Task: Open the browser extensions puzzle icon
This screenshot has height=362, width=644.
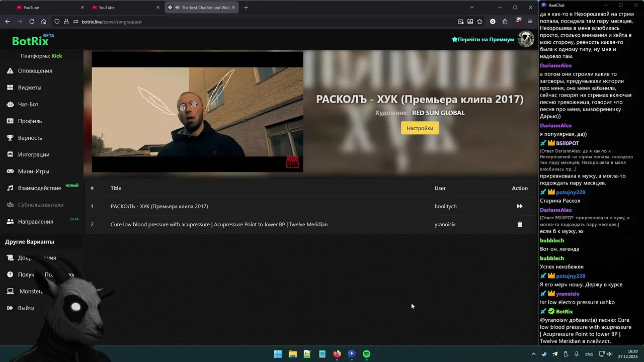Action: [x=505, y=22]
